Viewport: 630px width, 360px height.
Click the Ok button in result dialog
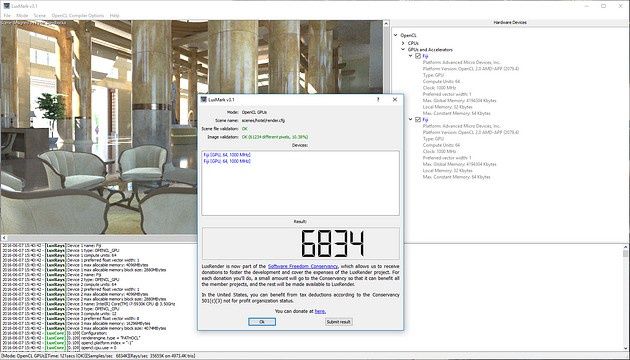[x=262, y=322]
